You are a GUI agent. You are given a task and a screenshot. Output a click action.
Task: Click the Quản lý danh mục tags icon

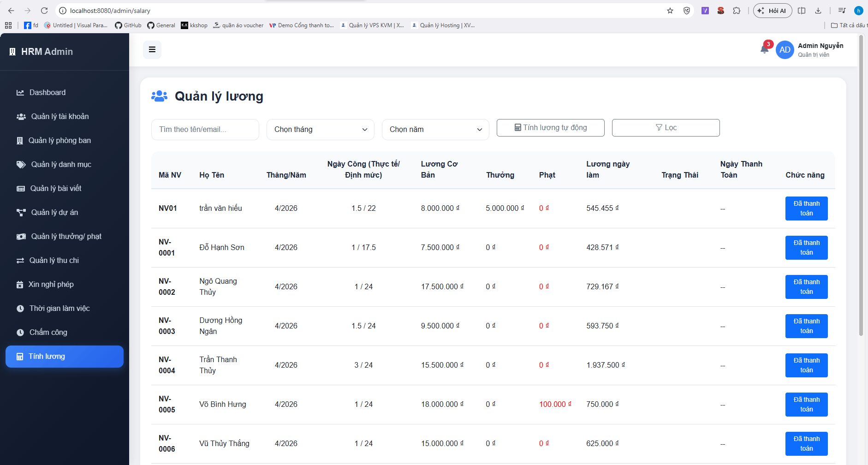coord(21,165)
